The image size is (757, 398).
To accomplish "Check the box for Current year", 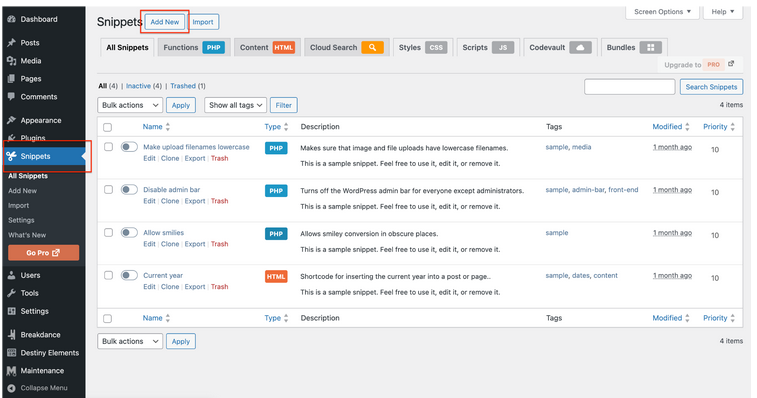I will click(109, 275).
